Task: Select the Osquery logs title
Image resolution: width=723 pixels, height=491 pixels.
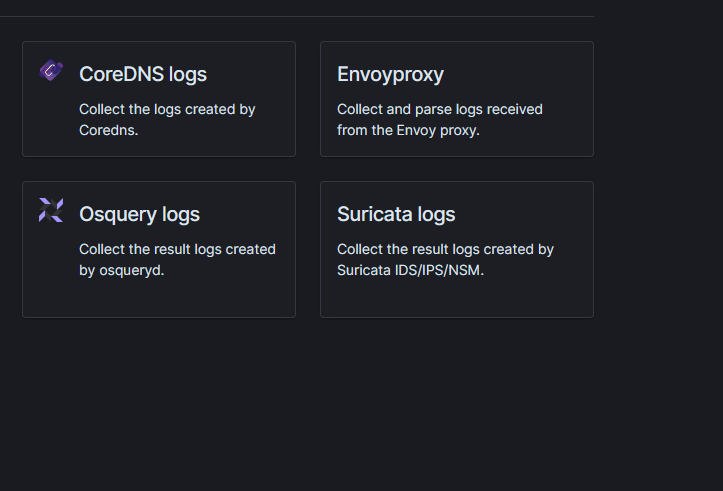Action: click(x=139, y=214)
